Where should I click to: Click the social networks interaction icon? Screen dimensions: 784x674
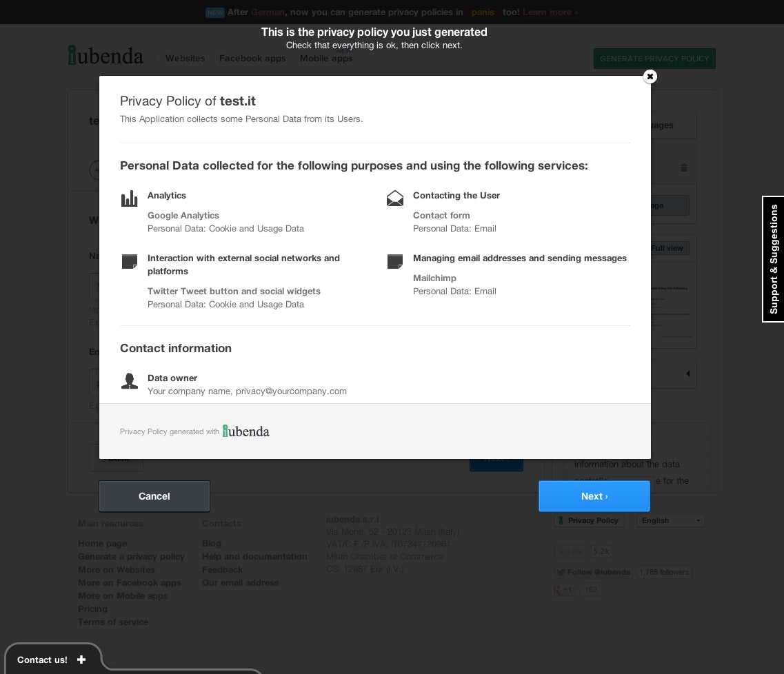point(130,261)
